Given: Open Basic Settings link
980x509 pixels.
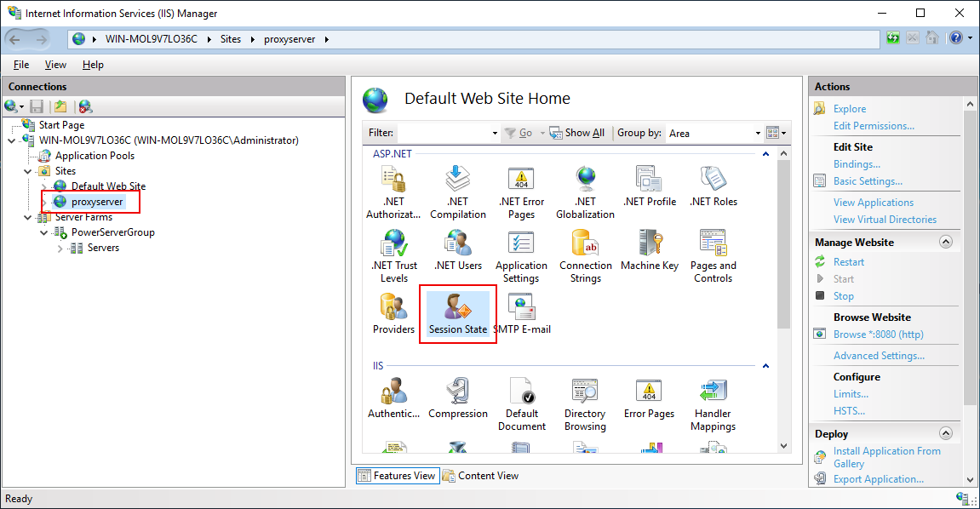Looking at the screenshot, I should click(868, 181).
